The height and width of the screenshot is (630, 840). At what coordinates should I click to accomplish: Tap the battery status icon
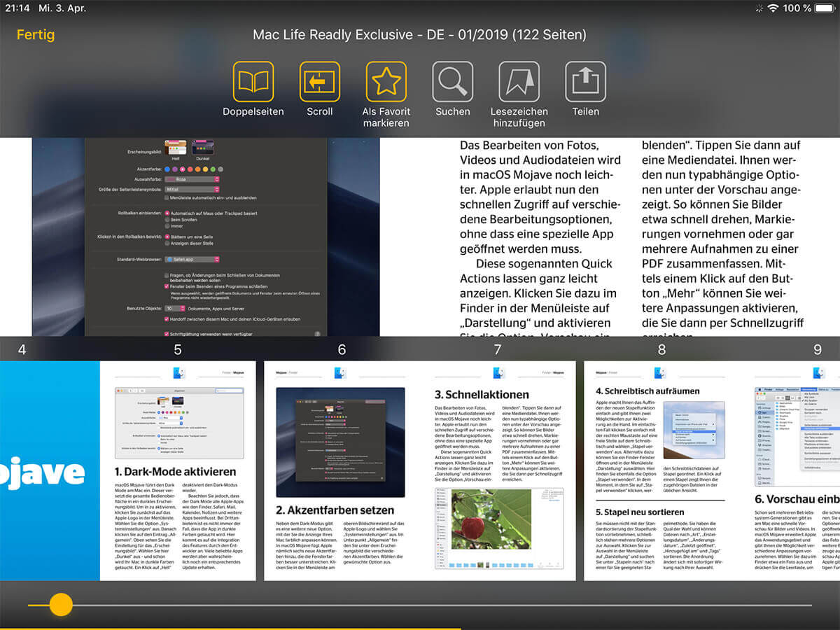click(826, 8)
